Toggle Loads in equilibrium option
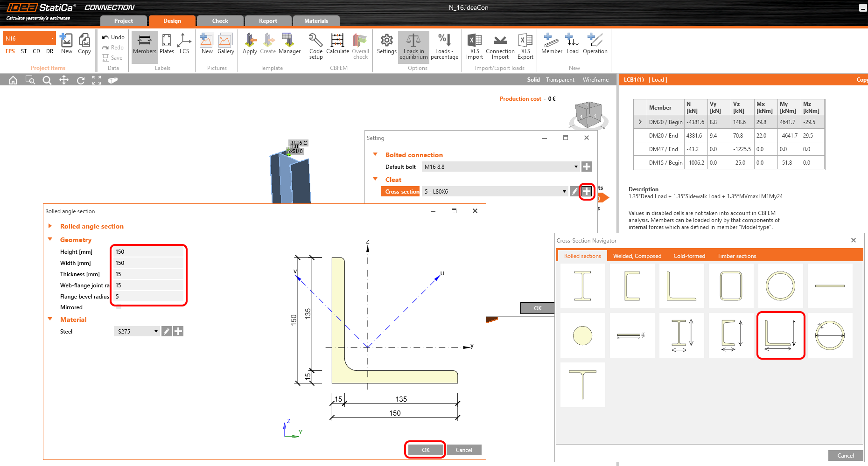868x466 pixels. [413, 46]
